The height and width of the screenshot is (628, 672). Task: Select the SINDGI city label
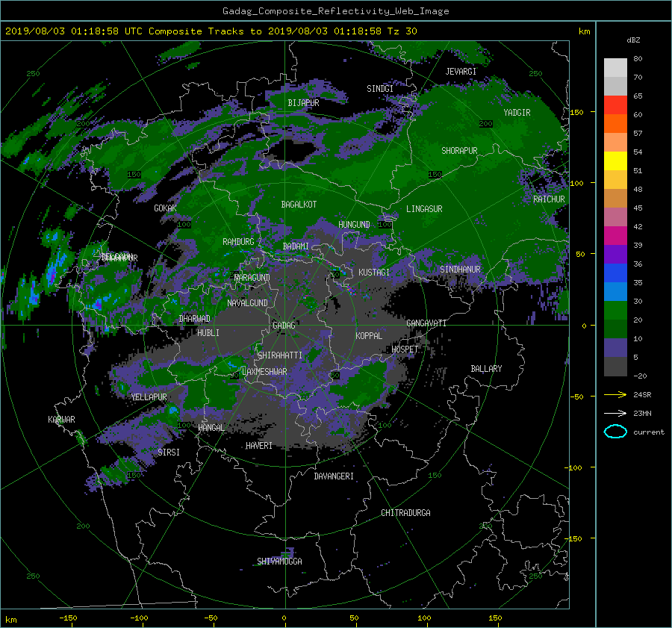[380, 89]
